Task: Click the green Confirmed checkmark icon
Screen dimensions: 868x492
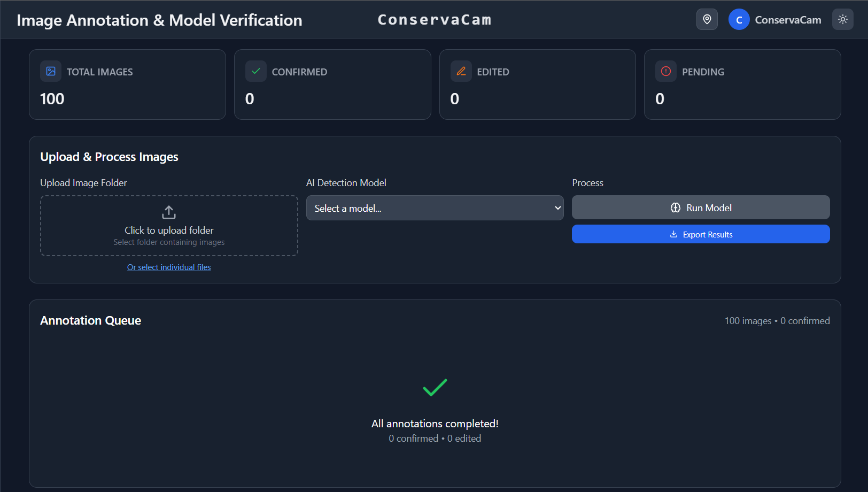Action: point(256,71)
